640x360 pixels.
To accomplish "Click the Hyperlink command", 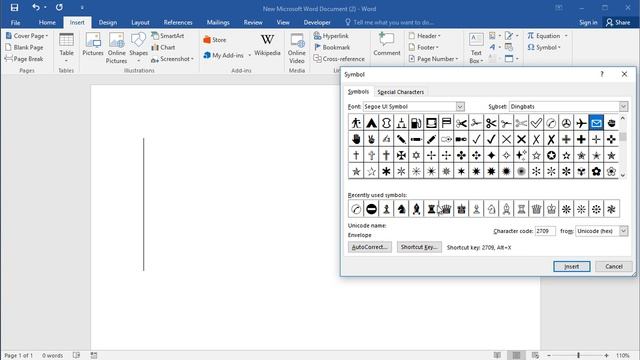I will tap(331, 36).
